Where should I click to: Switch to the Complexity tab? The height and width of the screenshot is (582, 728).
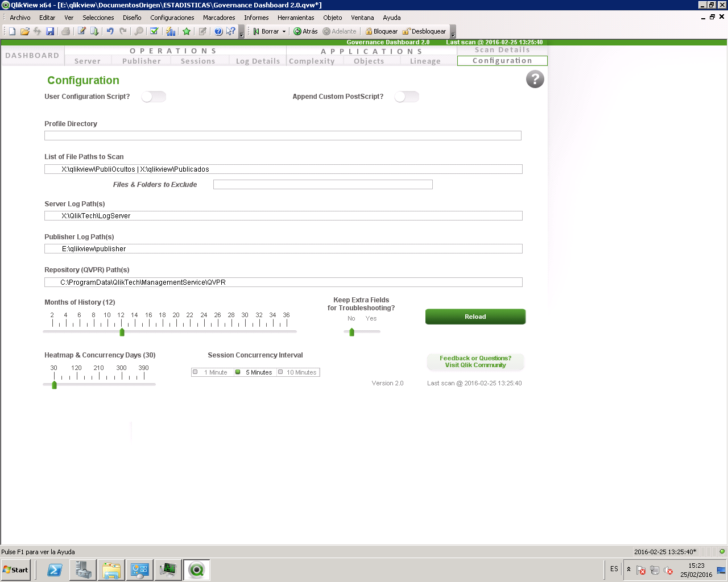tap(312, 61)
